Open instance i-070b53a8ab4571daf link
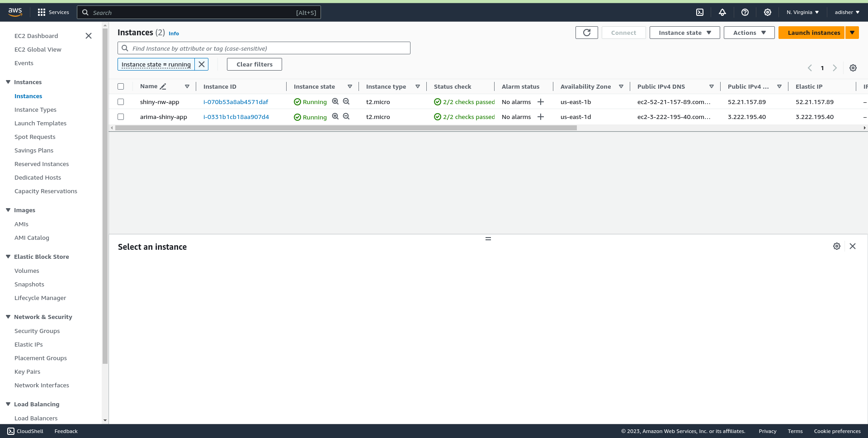868x438 pixels. tap(236, 102)
